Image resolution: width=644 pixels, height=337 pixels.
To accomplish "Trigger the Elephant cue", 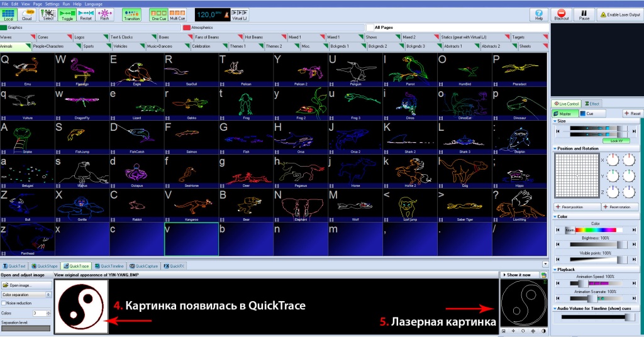I will (301, 205).
